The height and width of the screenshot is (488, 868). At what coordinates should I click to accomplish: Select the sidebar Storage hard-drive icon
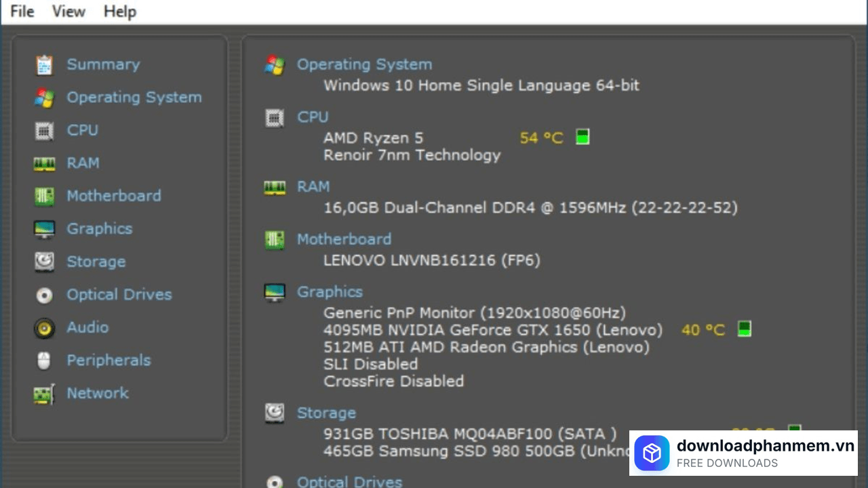(x=44, y=262)
